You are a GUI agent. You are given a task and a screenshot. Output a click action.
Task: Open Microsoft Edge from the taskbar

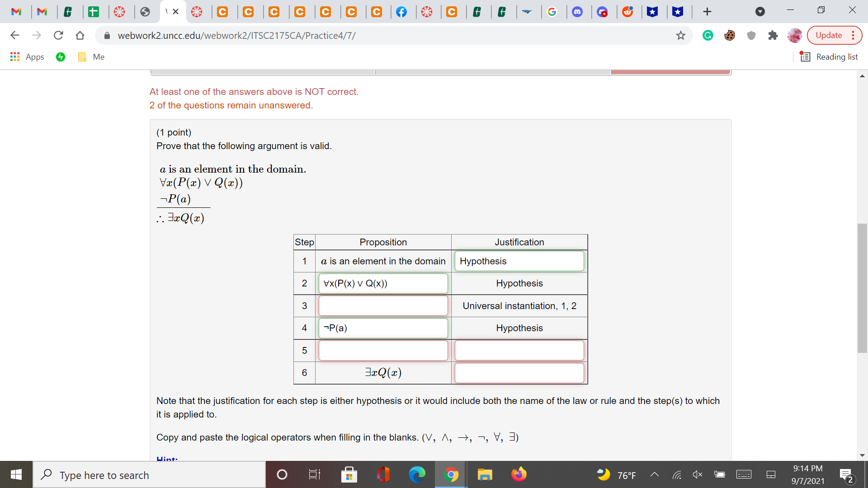tap(417, 475)
